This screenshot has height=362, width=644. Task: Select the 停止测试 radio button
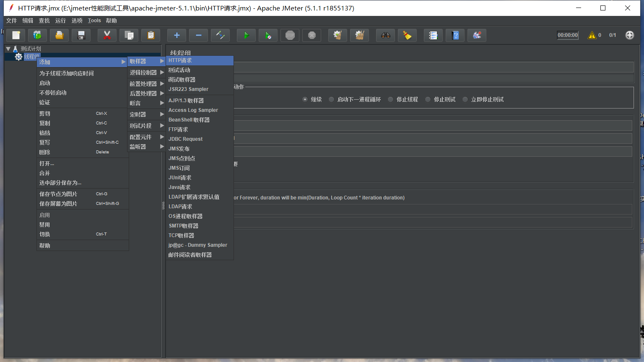coord(428,99)
